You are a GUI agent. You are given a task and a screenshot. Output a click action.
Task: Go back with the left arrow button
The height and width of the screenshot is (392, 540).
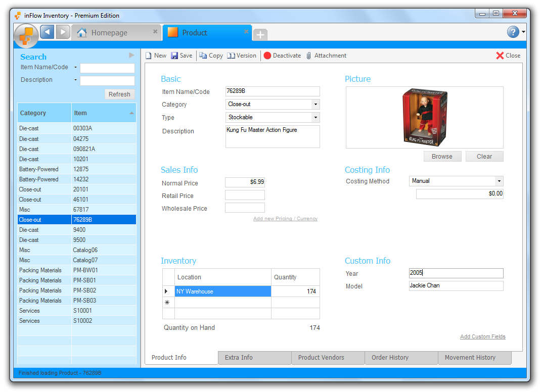47,32
